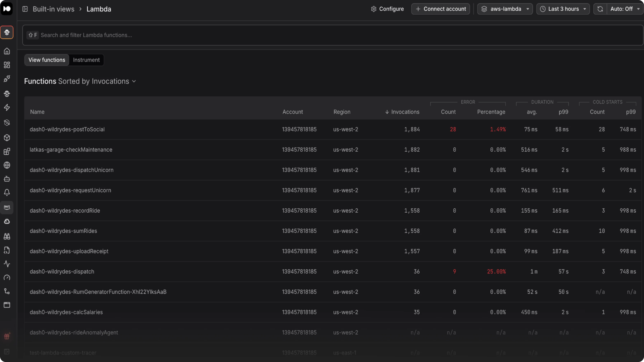Viewport: 644px width, 362px height.
Task: Focus the Search and filter Lambda functions field
Action: pos(333,35)
